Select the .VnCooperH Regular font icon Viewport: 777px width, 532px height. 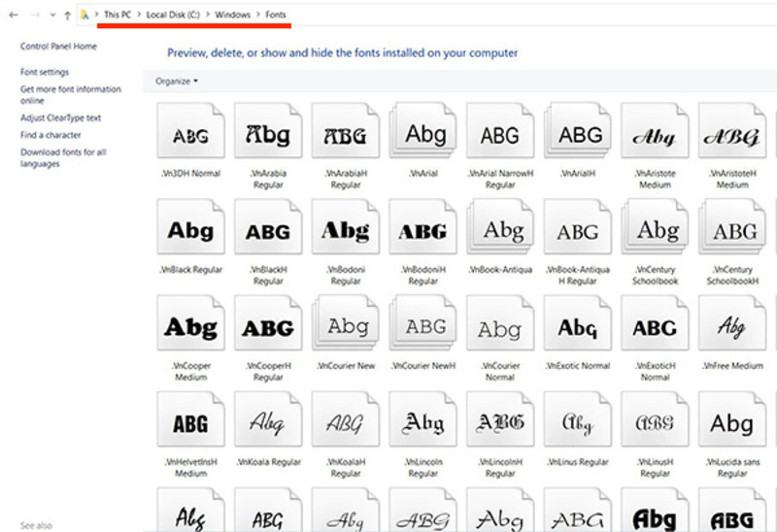pos(268,322)
